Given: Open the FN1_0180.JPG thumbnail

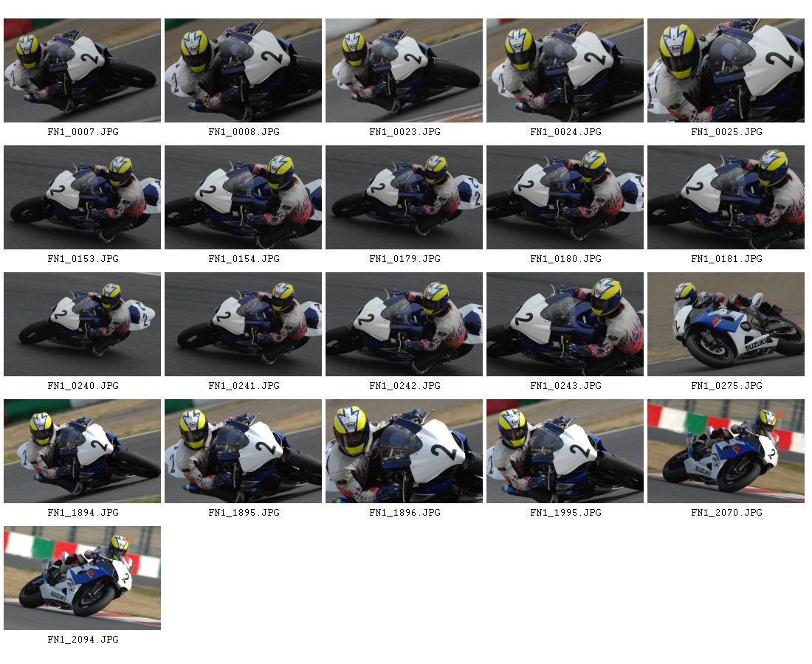Looking at the screenshot, I should tap(565, 197).
